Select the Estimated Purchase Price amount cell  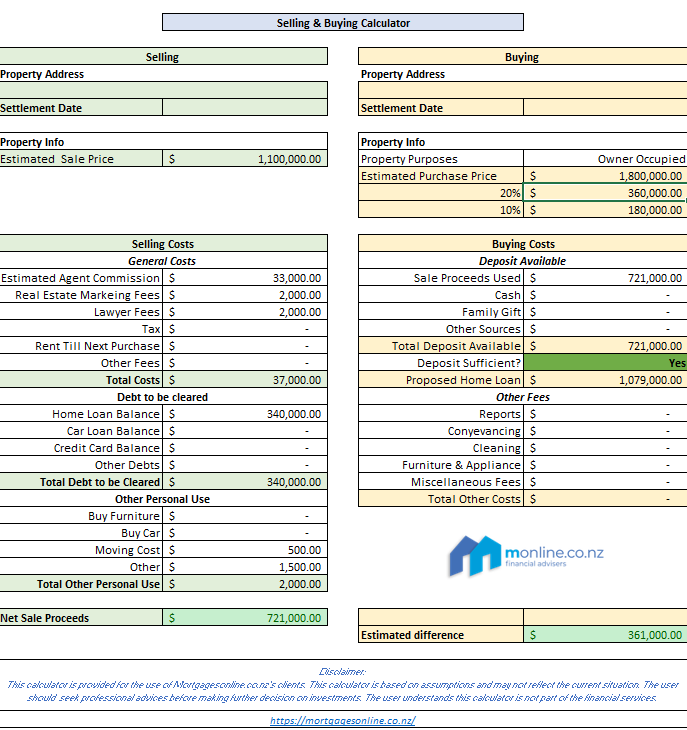click(604, 176)
